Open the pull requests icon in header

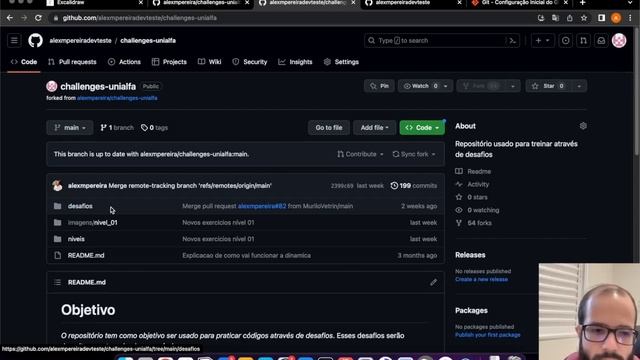[x=583, y=40]
